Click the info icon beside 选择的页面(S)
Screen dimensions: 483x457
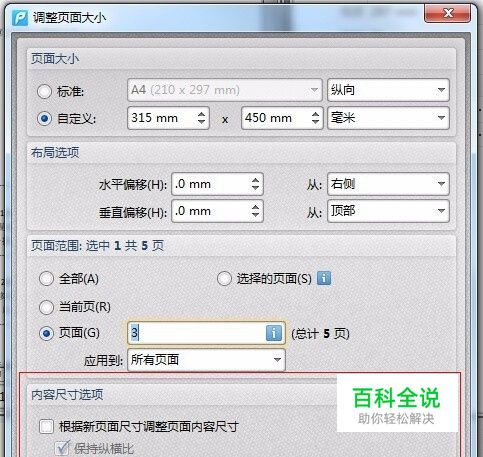coord(324,278)
